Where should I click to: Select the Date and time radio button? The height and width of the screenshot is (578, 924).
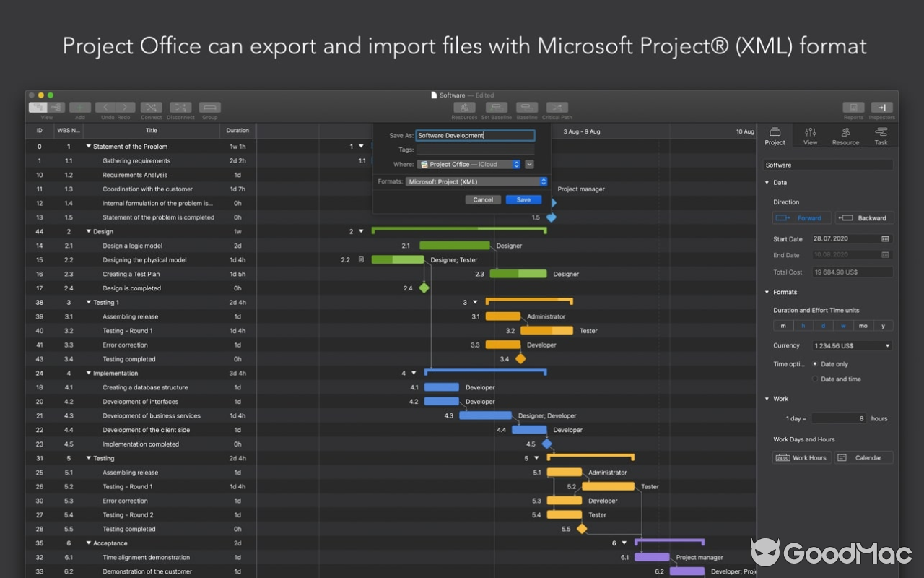[816, 379]
